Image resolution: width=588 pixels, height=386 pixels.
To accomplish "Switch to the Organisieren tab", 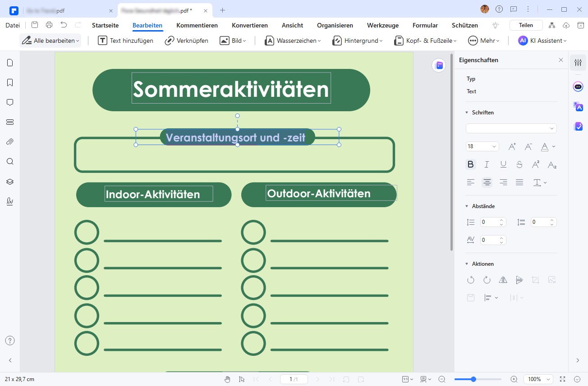I will 335,25.
